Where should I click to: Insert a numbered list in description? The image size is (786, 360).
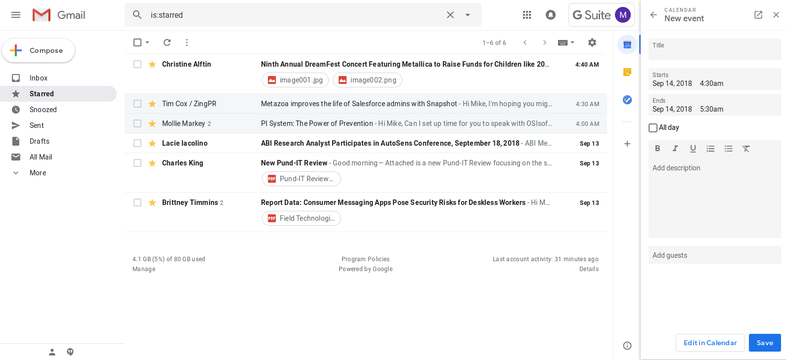point(710,148)
